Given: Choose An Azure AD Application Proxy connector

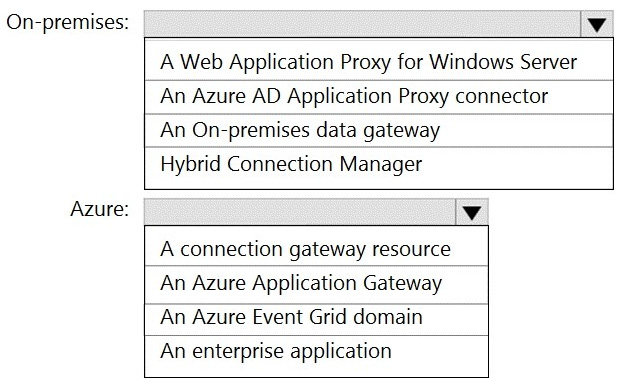Looking at the screenshot, I should tap(379, 97).
